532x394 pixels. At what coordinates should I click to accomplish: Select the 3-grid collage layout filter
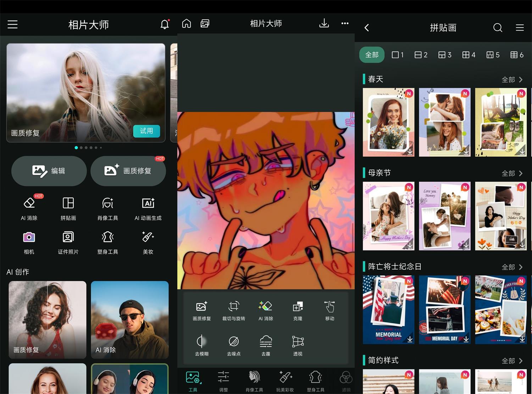pyautogui.click(x=444, y=55)
